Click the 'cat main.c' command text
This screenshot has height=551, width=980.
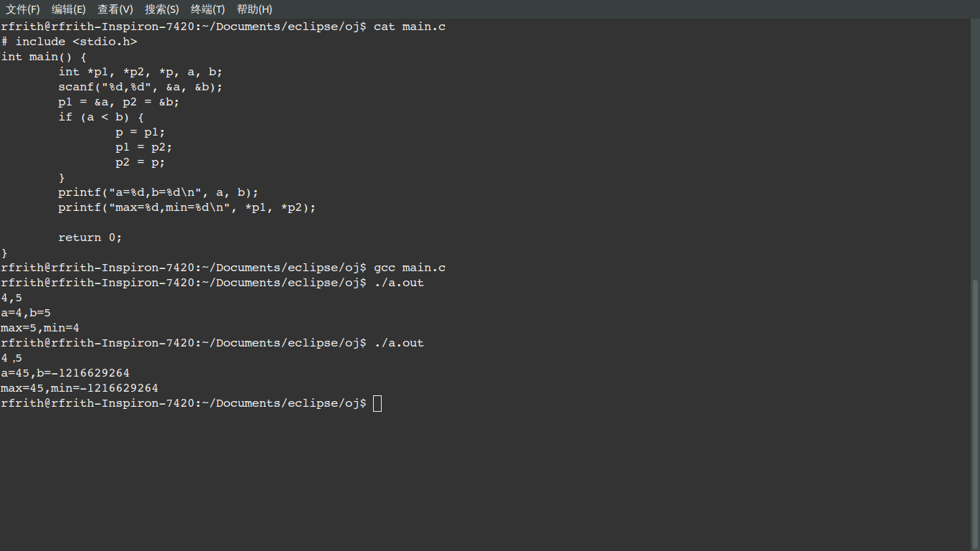point(410,27)
